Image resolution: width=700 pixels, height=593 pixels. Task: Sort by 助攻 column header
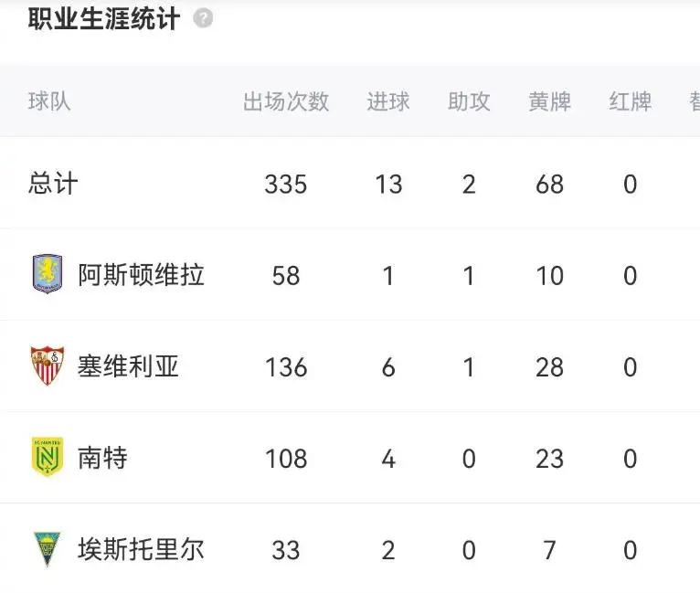[x=469, y=101]
